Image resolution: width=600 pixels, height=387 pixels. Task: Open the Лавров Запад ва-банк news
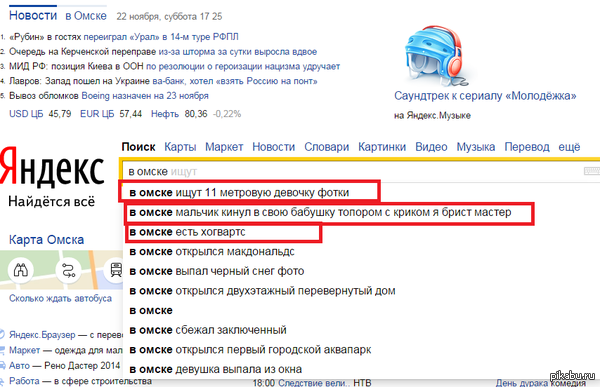pos(163,81)
